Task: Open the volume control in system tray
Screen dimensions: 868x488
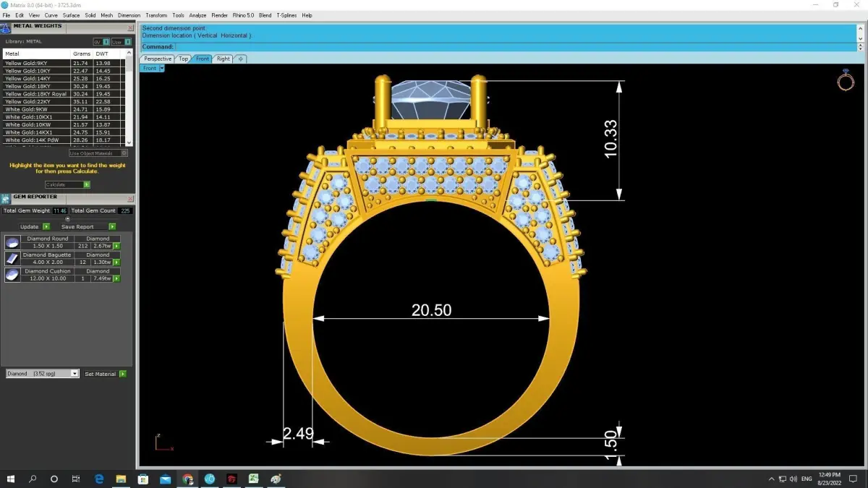Action: click(793, 479)
